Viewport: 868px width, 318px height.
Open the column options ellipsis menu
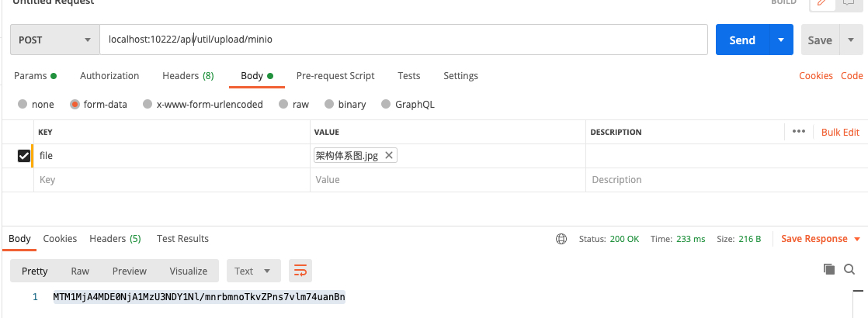click(x=798, y=132)
